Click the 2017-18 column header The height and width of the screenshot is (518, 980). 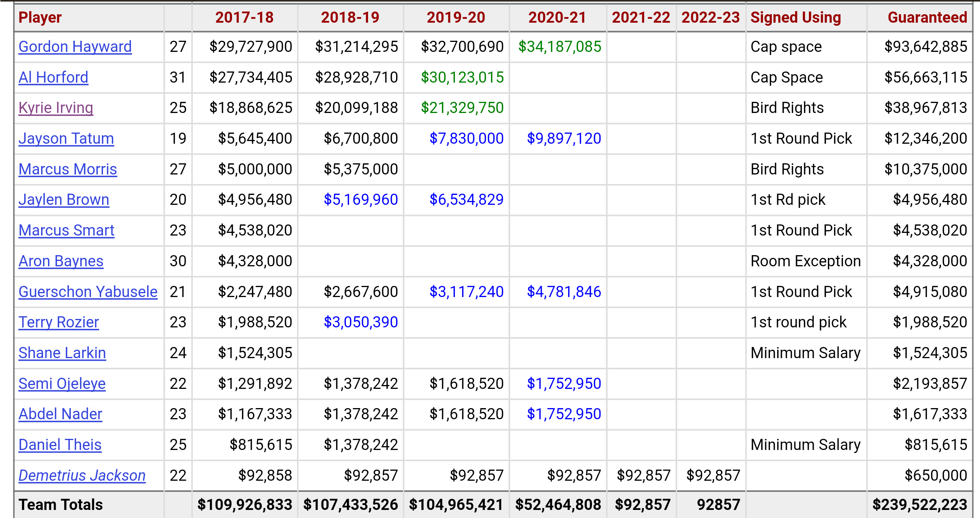click(x=244, y=18)
